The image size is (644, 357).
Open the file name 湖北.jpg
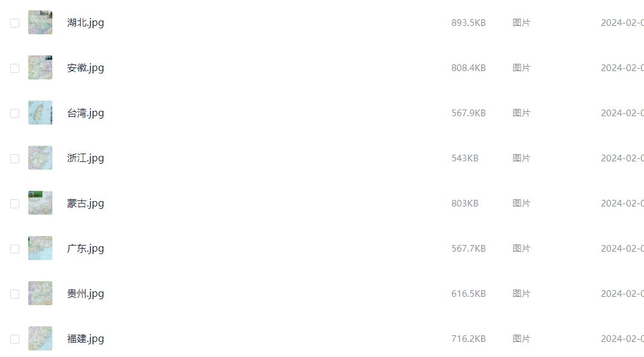tap(85, 23)
